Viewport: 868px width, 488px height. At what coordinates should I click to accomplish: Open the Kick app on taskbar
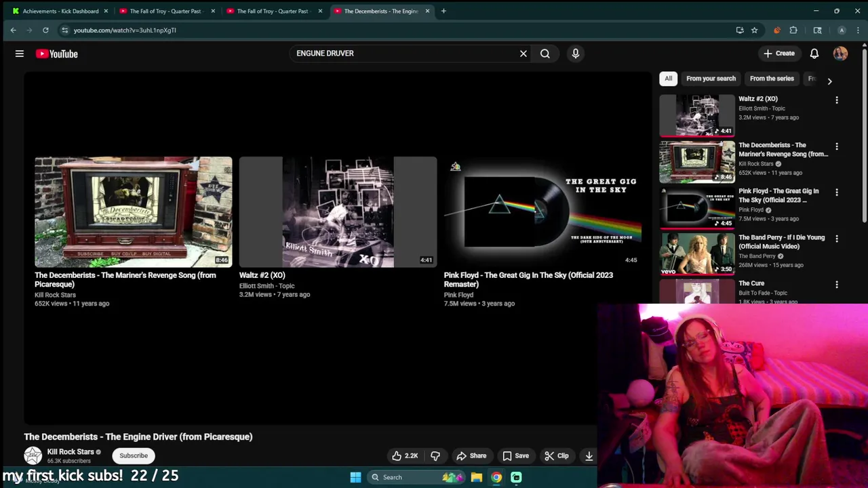(516, 477)
